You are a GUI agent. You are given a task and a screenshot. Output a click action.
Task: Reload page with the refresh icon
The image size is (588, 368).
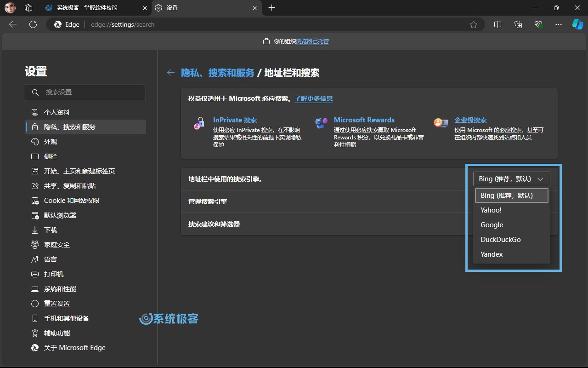[x=33, y=24]
